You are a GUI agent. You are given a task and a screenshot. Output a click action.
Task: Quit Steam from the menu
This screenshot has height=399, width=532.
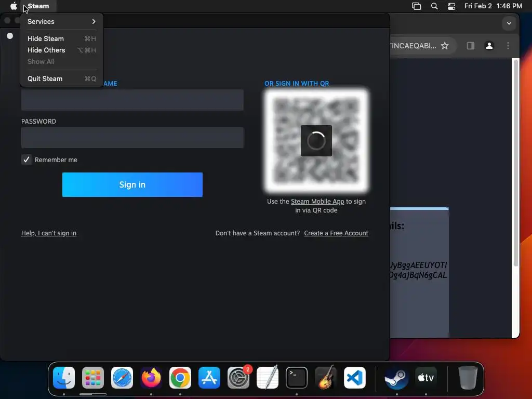pyautogui.click(x=61, y=79)
